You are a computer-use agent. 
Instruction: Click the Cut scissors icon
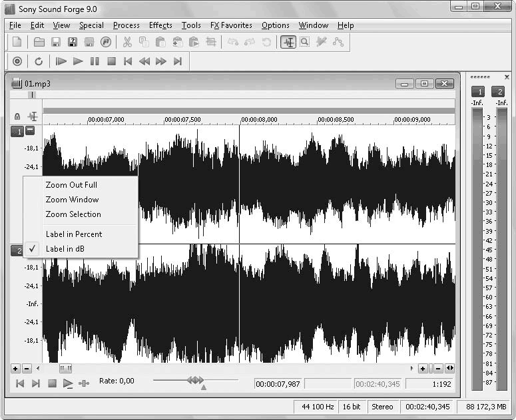[127, 42]
